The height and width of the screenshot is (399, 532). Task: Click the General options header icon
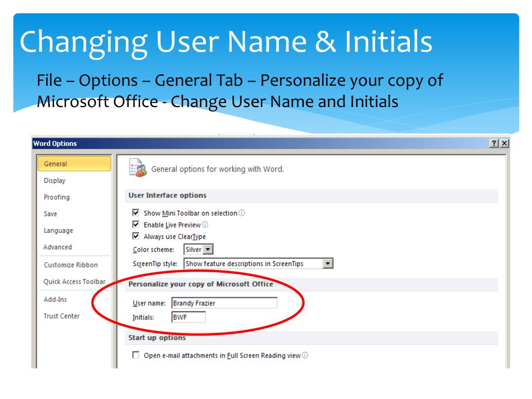[138, 168]
